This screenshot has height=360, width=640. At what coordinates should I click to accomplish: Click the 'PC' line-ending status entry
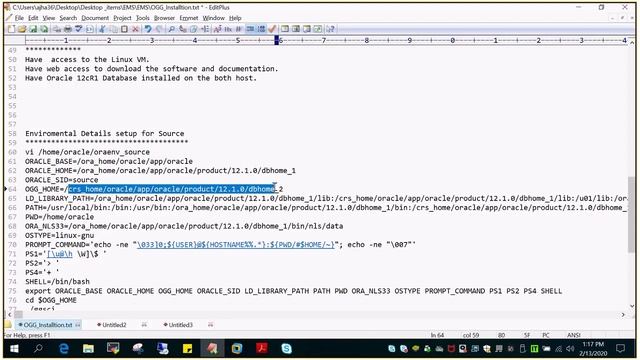546,335
